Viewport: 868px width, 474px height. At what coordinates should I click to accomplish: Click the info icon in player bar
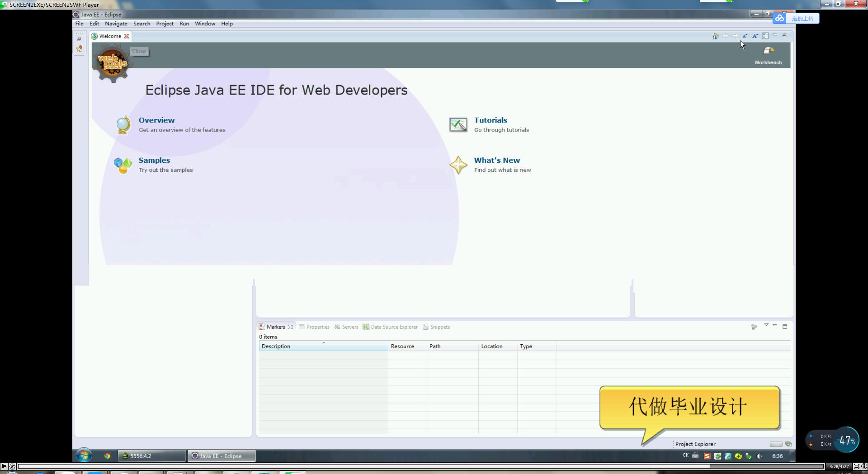[x=864, y=466]
